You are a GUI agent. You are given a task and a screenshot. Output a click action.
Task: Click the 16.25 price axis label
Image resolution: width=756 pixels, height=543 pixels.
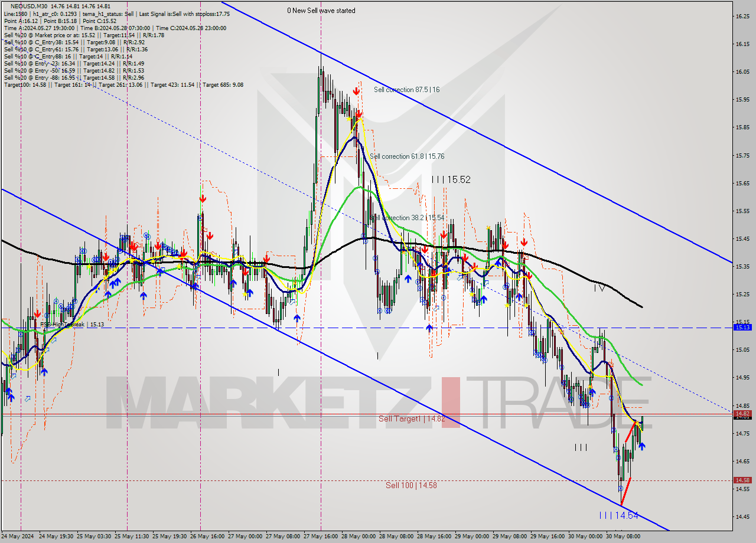(742, 16)
